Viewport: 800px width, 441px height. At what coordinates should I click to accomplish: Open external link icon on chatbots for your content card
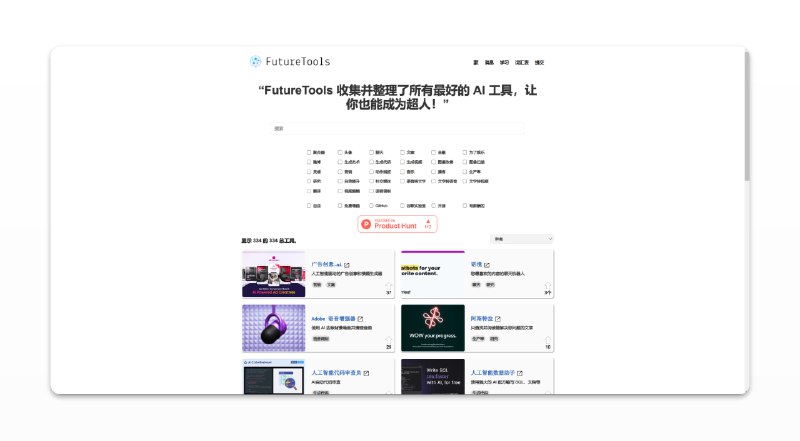click(487, 265)
